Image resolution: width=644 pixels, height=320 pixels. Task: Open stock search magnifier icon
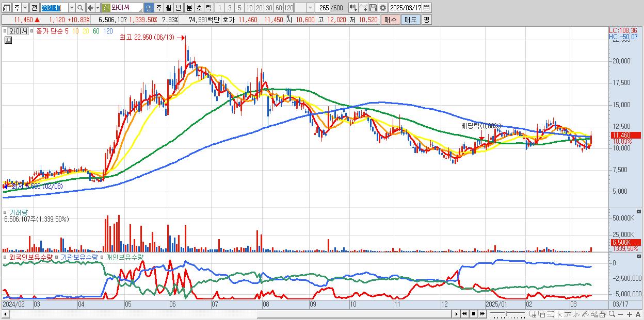point(81,8)
